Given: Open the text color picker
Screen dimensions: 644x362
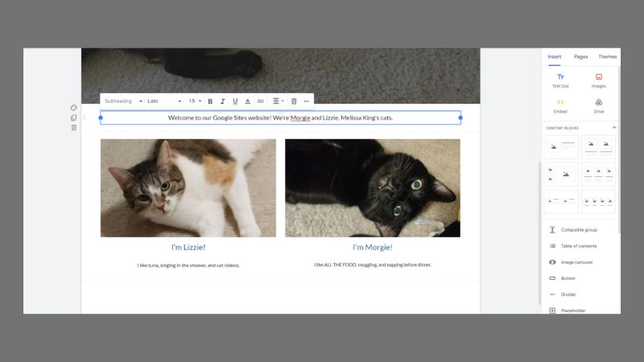Looking at the screenshot, I should coord(248,101).
